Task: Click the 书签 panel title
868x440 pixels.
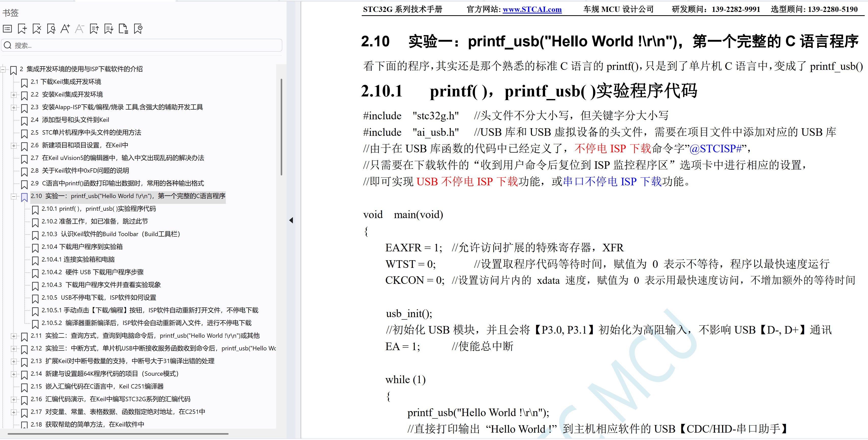Action: point(10,13)
